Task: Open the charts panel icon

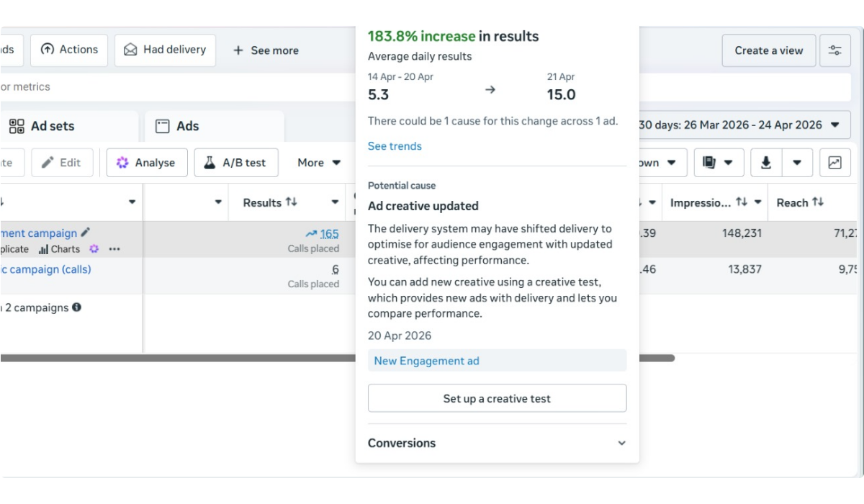Action: (835, 163)
